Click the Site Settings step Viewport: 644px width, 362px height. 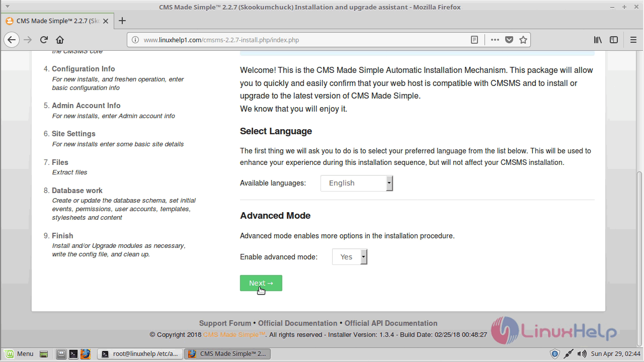(x=73, y=134)
